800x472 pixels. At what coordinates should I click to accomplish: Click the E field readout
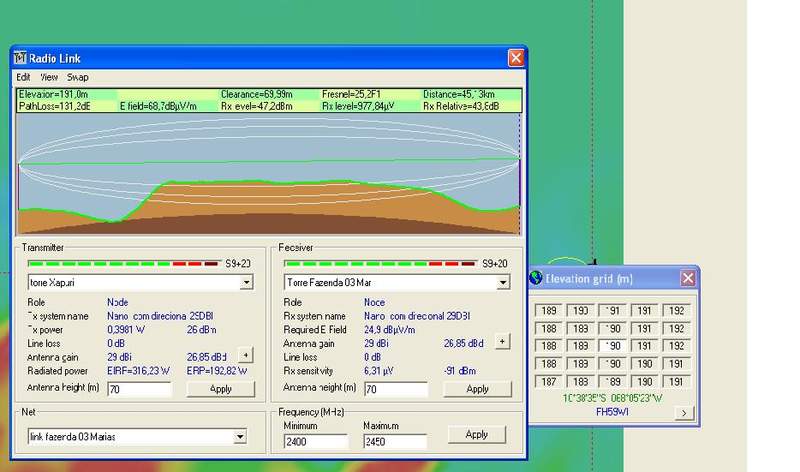tap(158, 106)
